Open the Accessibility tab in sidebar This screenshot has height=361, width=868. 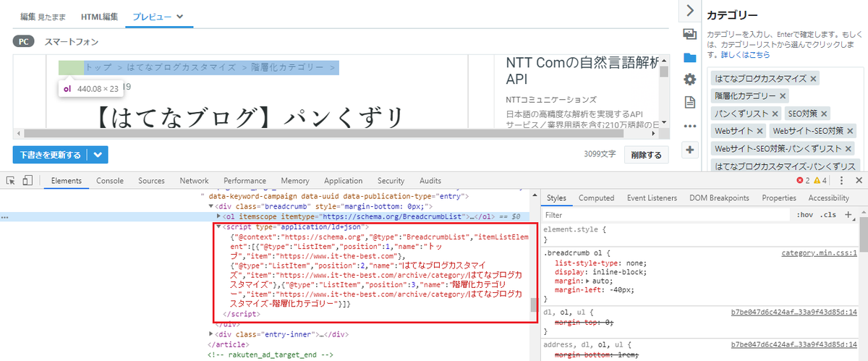tap(829, 198)
